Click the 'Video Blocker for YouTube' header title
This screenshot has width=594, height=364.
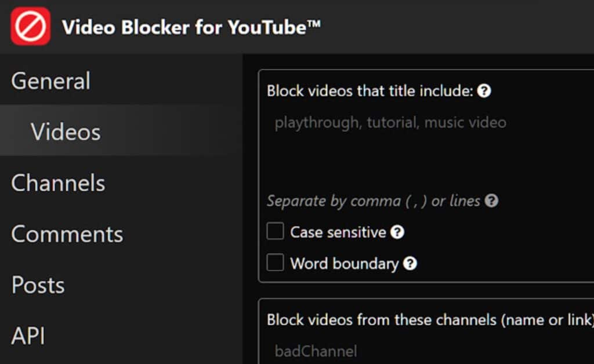tap(191, 27)
